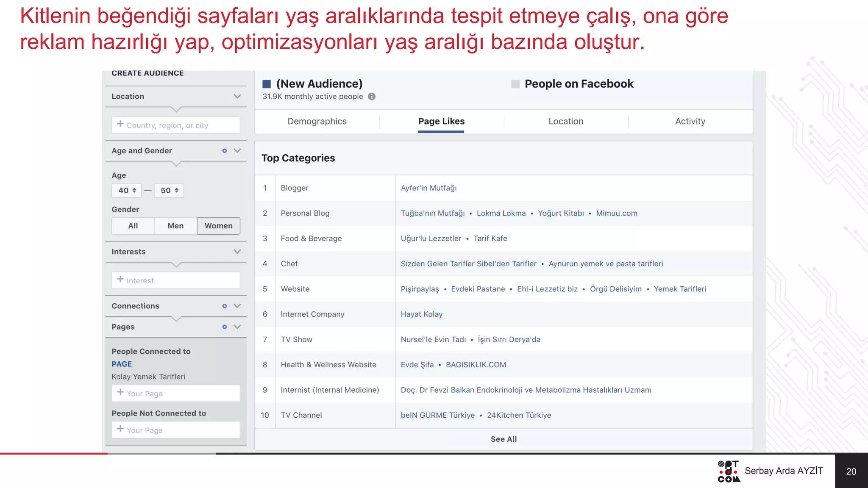868x488 pixels.
Task: Open the Uğur'lu Lezzetler page link
Action: point(431,238)
